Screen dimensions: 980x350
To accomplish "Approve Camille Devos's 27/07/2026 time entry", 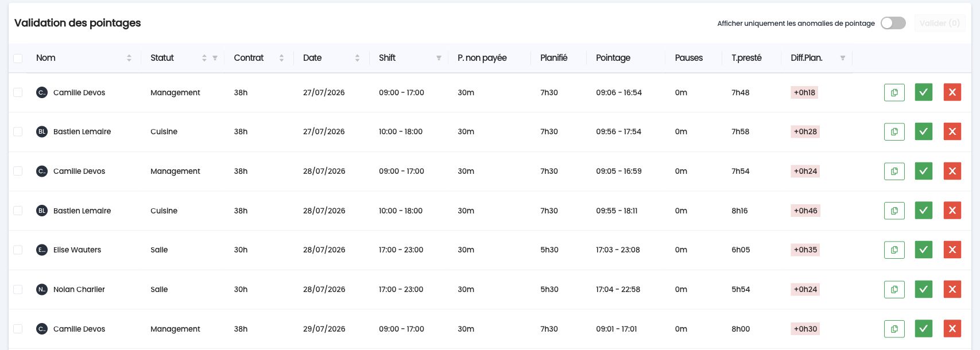I will (x=923, y=92).
